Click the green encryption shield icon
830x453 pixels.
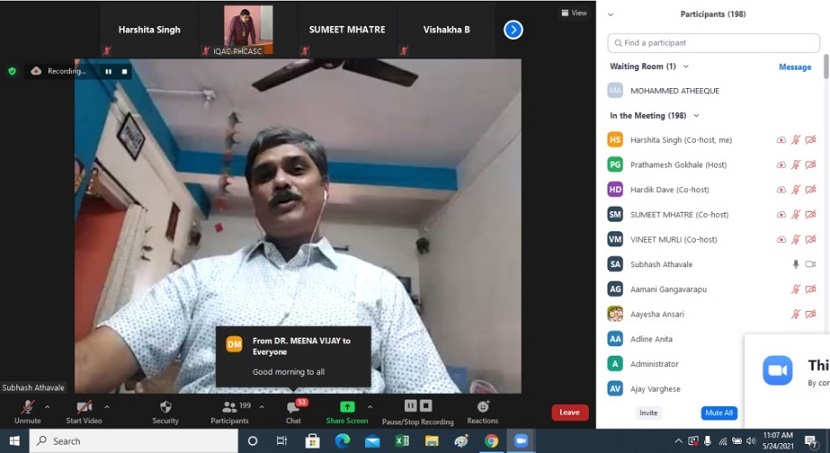tap(12, 71)
